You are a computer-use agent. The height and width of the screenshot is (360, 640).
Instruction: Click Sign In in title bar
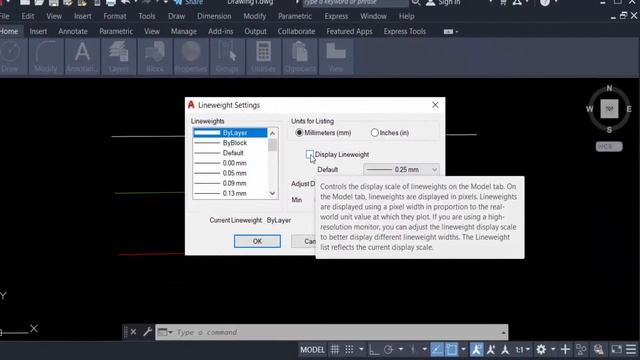pos(443,3)
